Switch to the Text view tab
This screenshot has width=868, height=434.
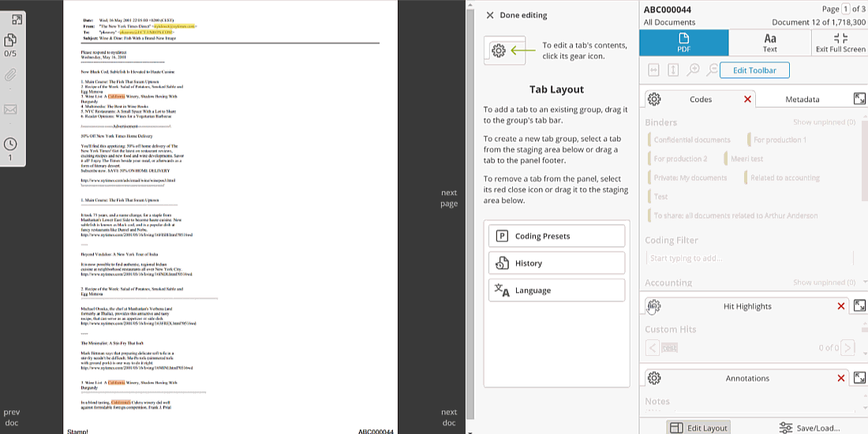[x=769, y=43]
